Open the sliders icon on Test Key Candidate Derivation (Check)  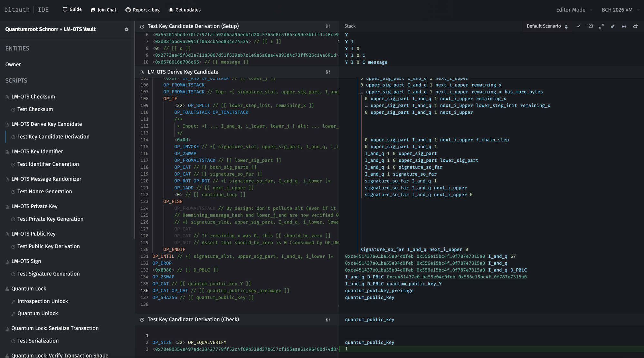[x=328, y=319]
